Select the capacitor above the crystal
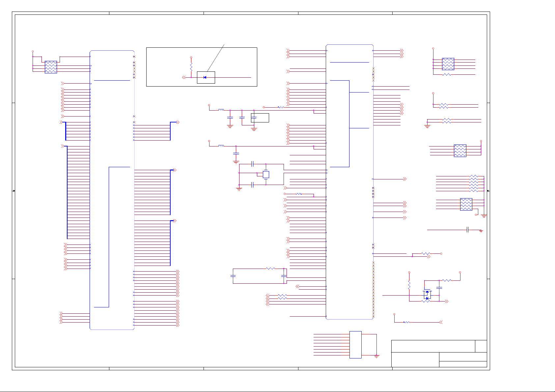Viewport: 555px width, 392px height. (x=252, y=164)
